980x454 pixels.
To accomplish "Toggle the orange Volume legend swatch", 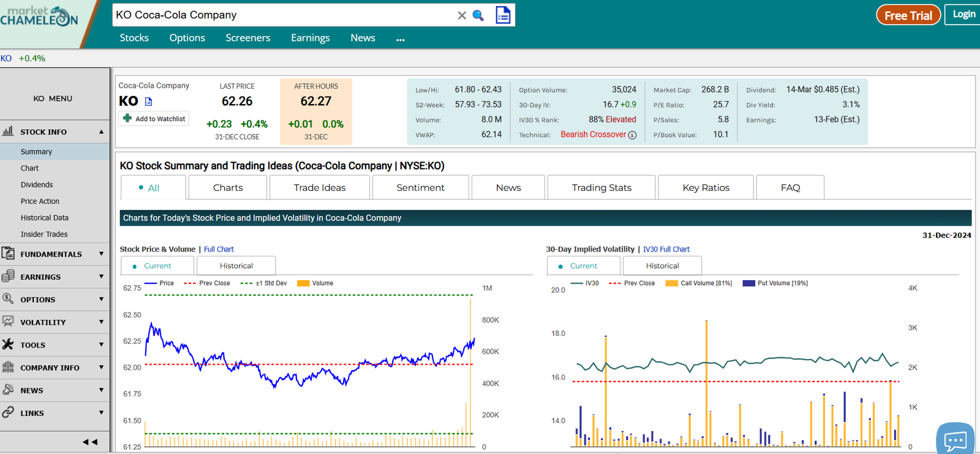I will (x=303, y=283).
